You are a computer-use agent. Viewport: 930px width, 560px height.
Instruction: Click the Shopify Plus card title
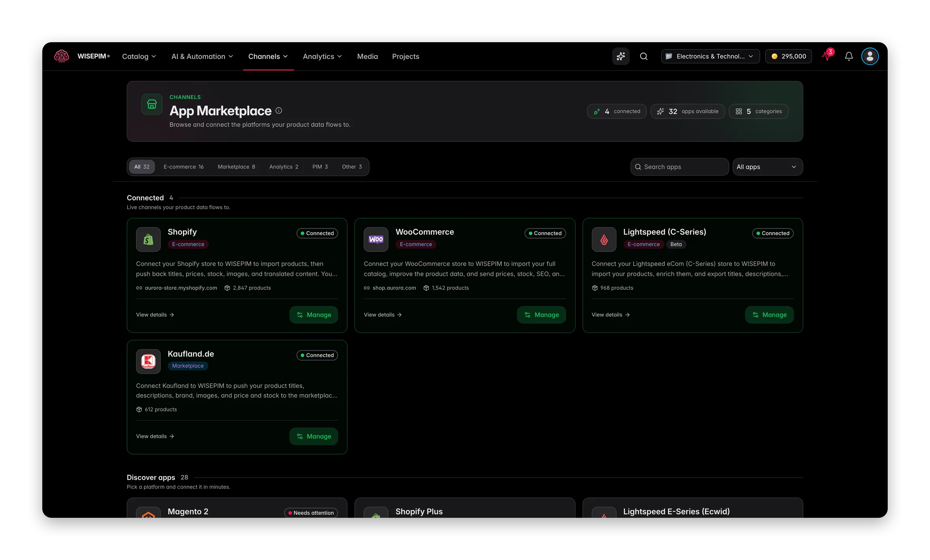pyautogui.click(x=419, y=512)
